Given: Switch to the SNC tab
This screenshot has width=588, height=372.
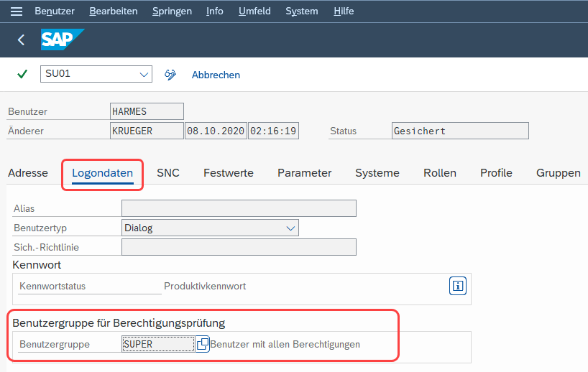Looking at the screenshot, I should (168, 172).
